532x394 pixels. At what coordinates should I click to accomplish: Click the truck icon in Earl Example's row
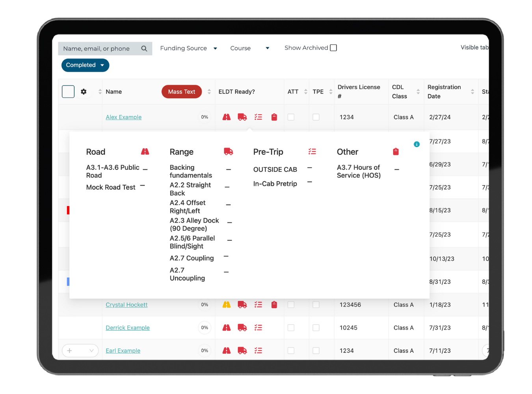pyautogui.click(x=242, y=350)
